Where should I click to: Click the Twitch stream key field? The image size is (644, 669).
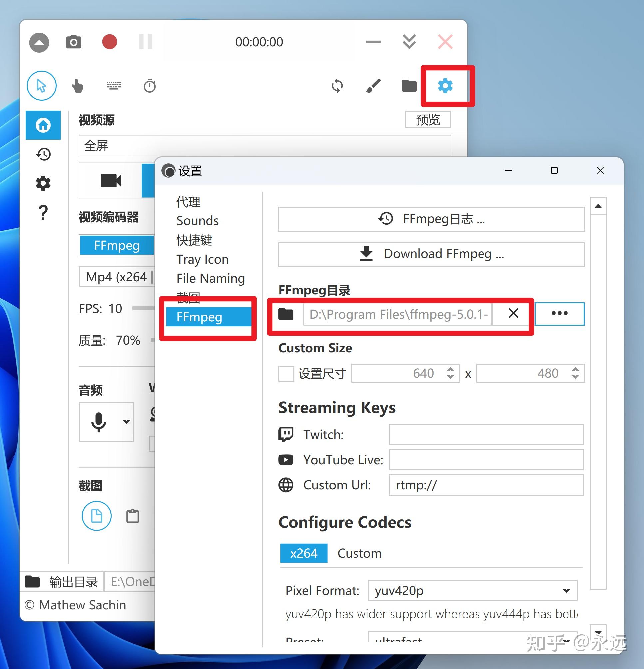[x=486, y=434]
